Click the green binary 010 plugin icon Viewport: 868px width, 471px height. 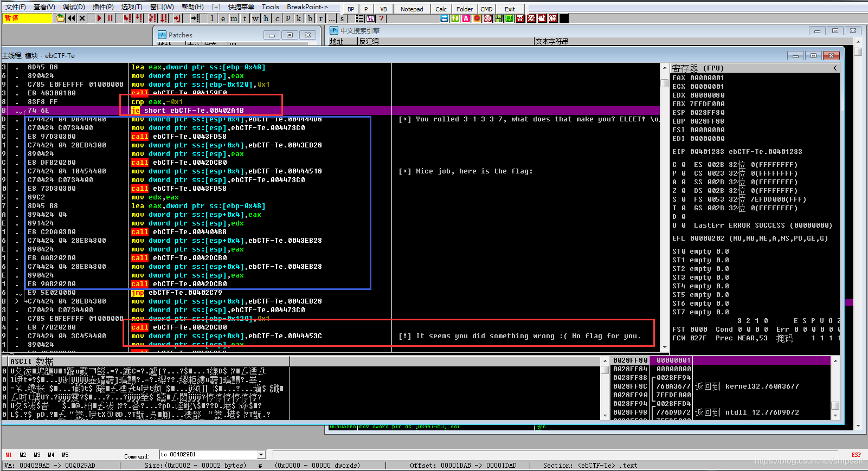click(x=498, y=18)
